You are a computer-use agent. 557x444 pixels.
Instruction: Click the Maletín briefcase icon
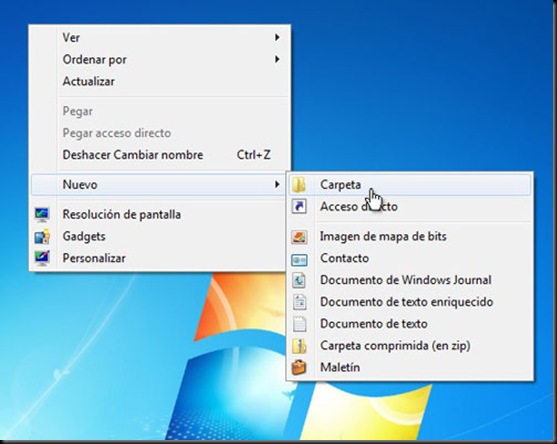299,368
